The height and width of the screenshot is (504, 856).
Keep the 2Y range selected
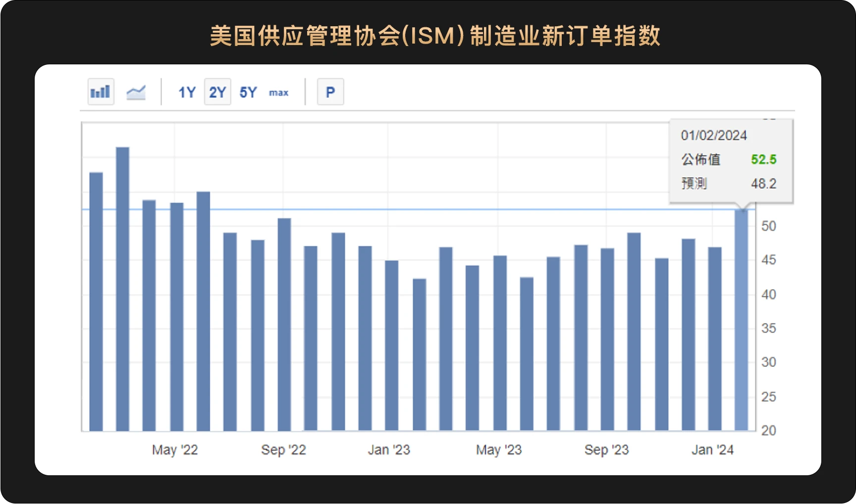[x=217, y=92]
